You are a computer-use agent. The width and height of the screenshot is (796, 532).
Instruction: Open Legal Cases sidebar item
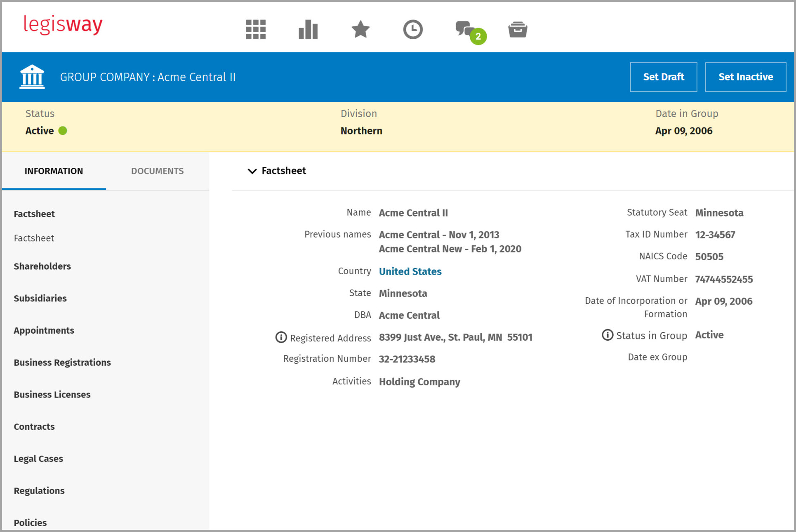coord(38,459)
